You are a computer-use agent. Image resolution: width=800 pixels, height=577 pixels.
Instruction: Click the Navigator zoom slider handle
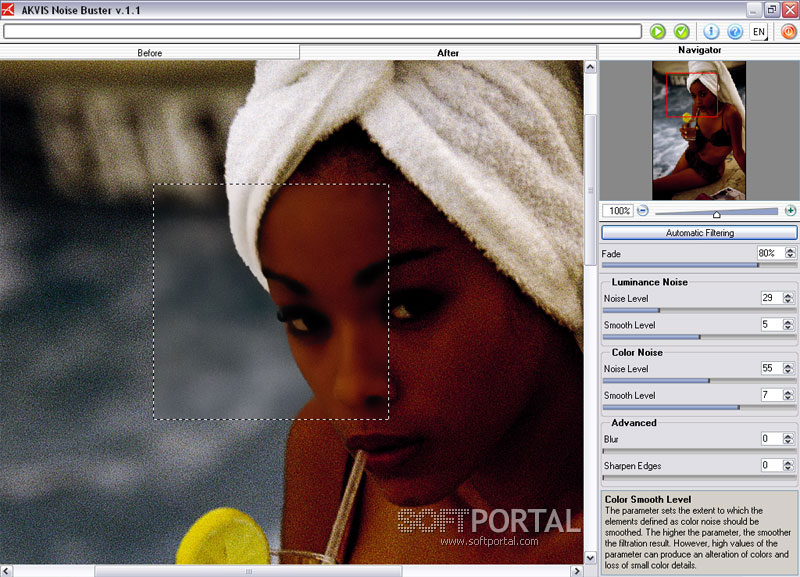point(716,213)
